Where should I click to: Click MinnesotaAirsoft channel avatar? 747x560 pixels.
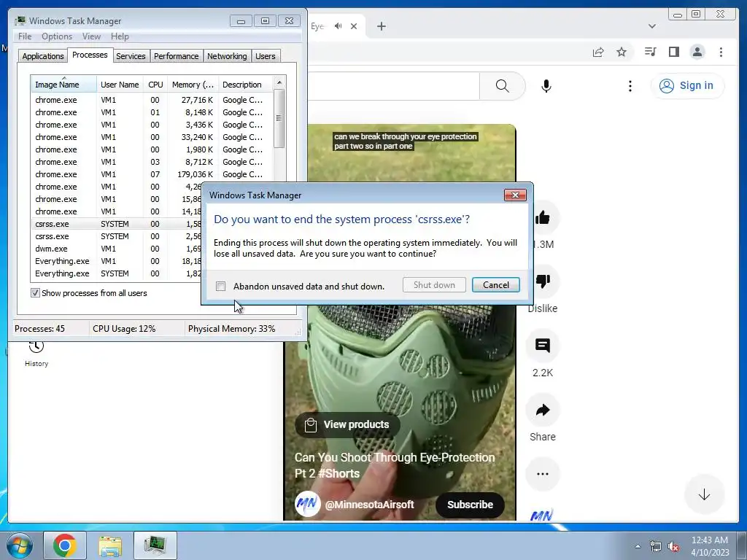click(x=307, y=505)
